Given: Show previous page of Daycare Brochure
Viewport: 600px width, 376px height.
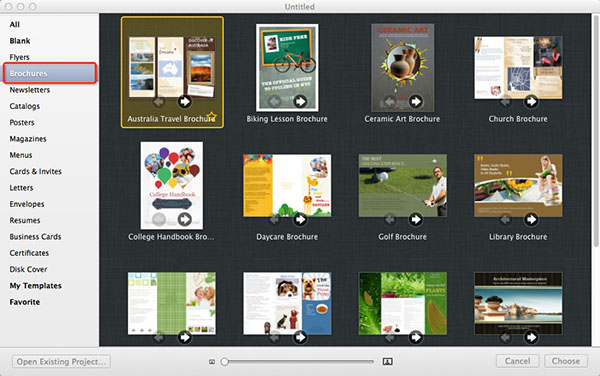Looking at the screenshot, I should 274,220.
